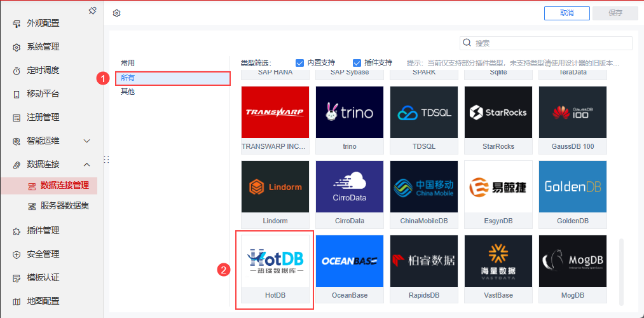Open the settings gear icon near the top

coord(116,13)
